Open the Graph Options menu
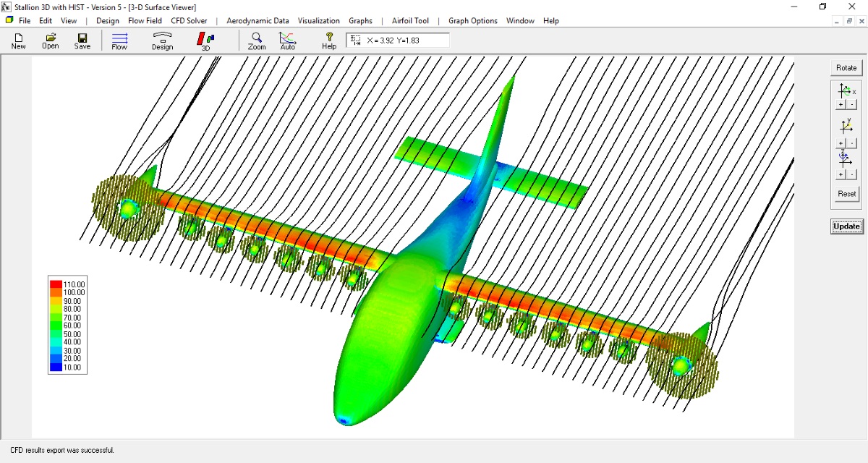 point(473,21)
